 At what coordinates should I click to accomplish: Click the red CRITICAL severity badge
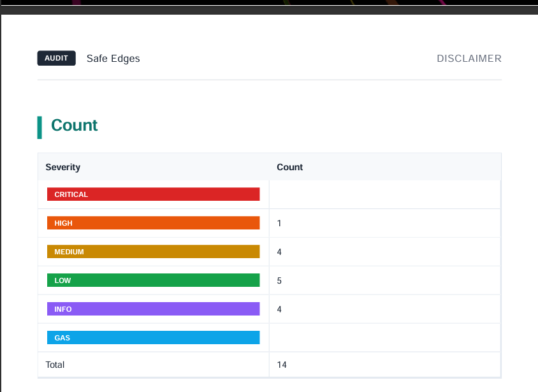click(154, 194)
